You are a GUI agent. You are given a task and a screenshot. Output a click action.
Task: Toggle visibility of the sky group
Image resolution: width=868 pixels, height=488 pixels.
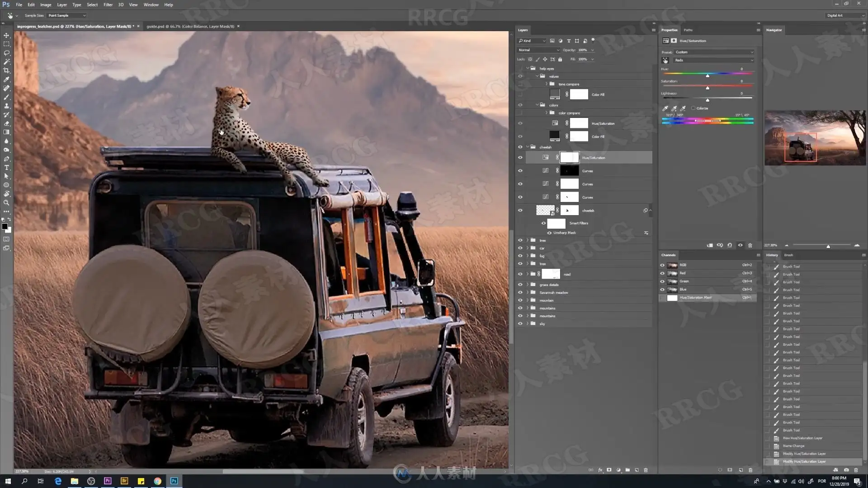pyautogui.click(x=520, y=324)
